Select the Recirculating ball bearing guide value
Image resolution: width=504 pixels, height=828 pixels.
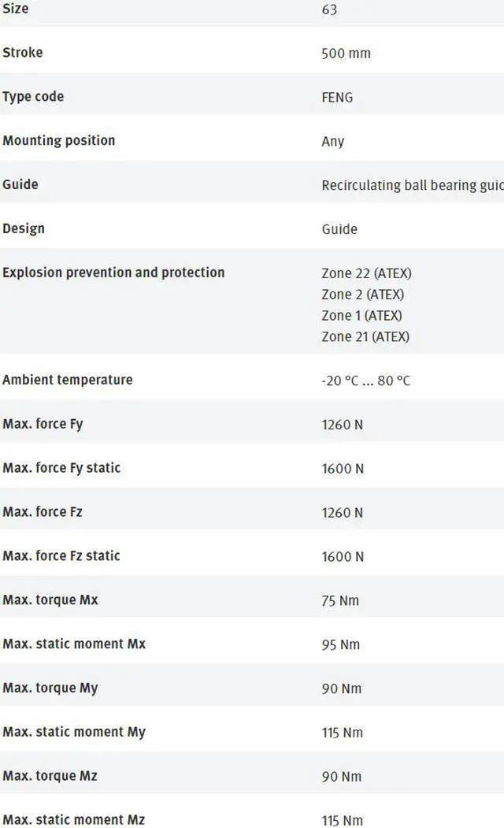coord(412,185)
